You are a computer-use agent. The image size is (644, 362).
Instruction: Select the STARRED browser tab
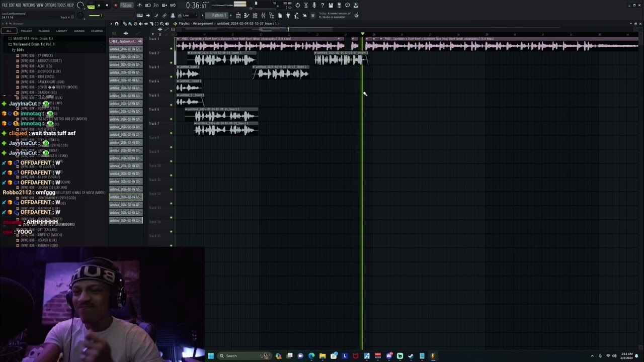[97, 31]
